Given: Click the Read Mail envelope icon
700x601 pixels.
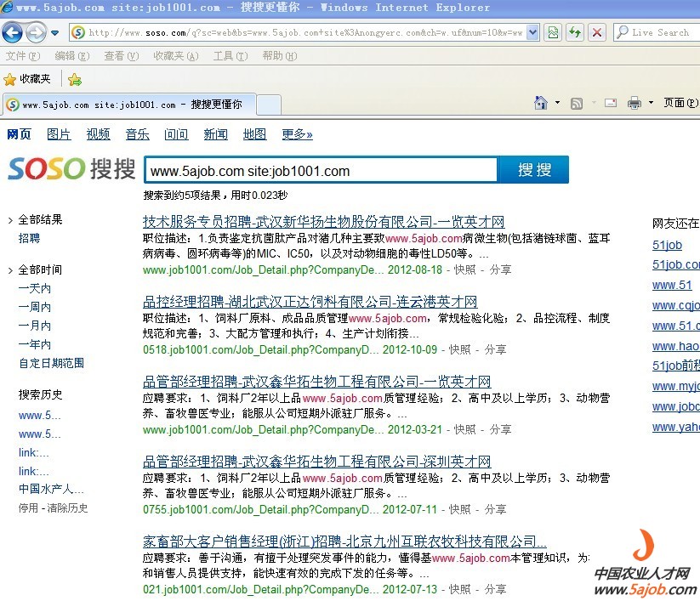Looking at the screenshot, I should pos(610,103).
